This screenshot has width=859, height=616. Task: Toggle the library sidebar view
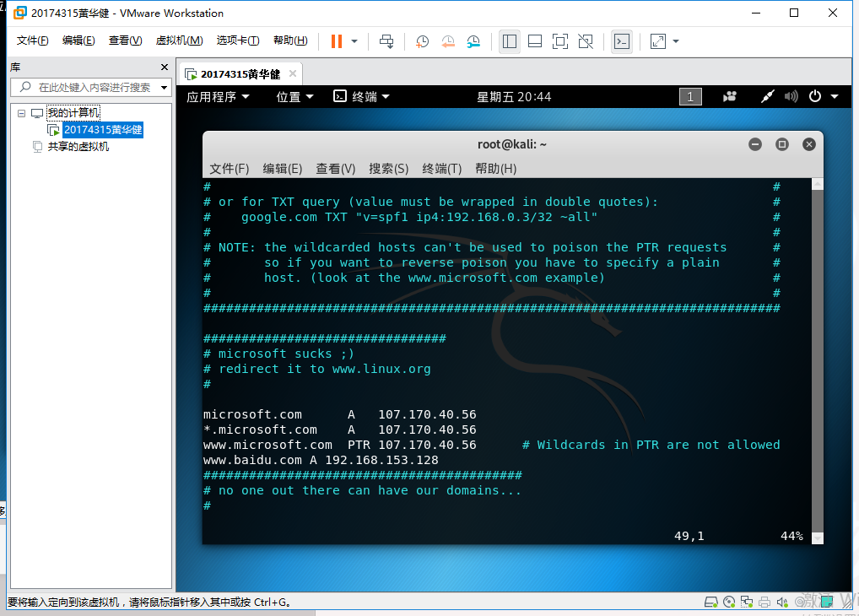click(x=510, y=41)
